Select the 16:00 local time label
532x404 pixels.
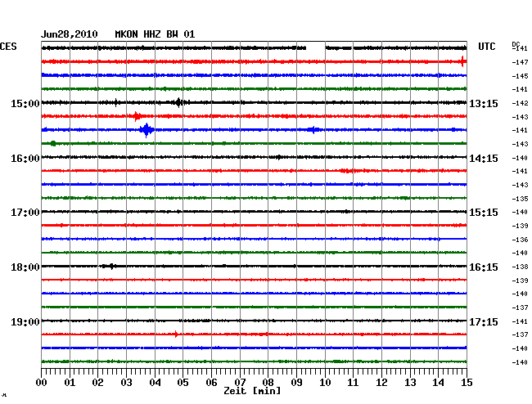[x=25, y=159]
